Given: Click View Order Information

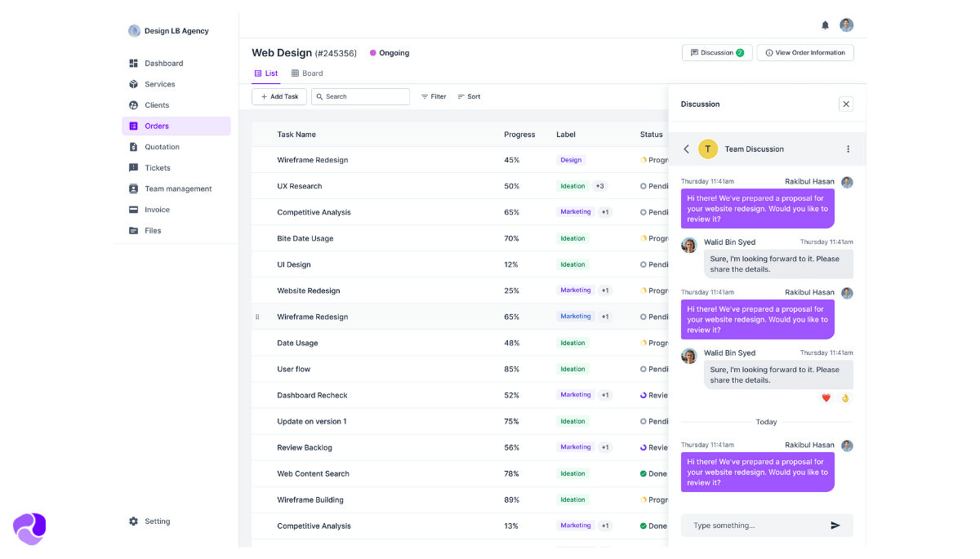Looking at the screenshot, I should (805, 52).
